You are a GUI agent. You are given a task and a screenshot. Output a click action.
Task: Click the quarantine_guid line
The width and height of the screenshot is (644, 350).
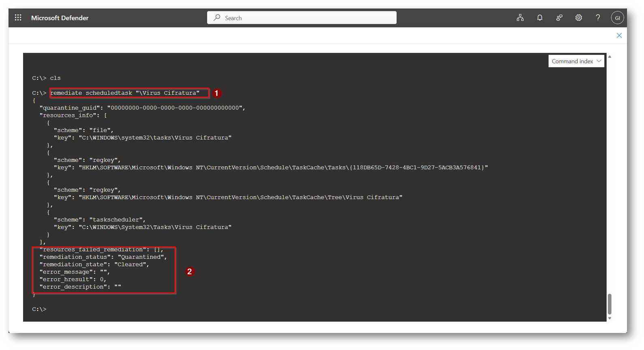pyautogui.click(x=142, y=108)
